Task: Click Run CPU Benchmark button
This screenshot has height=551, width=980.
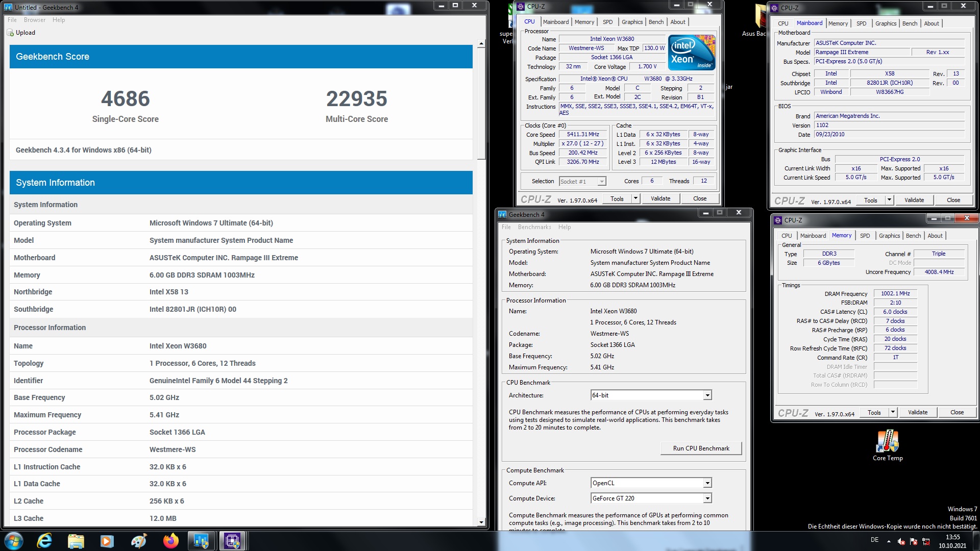Action: pos(701,448)
